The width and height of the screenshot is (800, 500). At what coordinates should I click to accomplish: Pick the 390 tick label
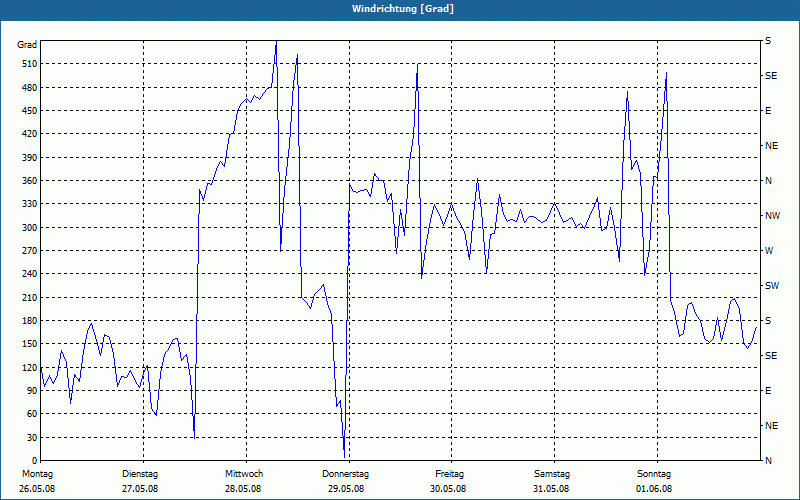pyautogui.click(x=30, y=158)
